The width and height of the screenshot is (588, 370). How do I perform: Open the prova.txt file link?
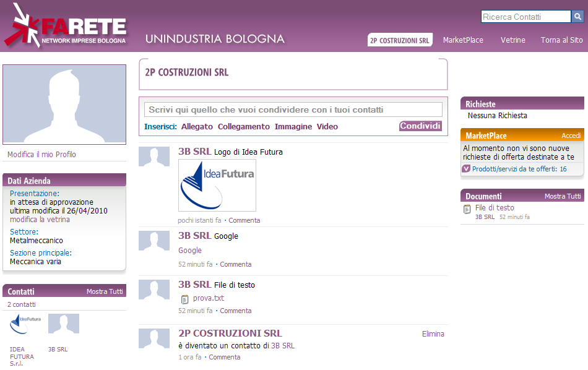209,298
